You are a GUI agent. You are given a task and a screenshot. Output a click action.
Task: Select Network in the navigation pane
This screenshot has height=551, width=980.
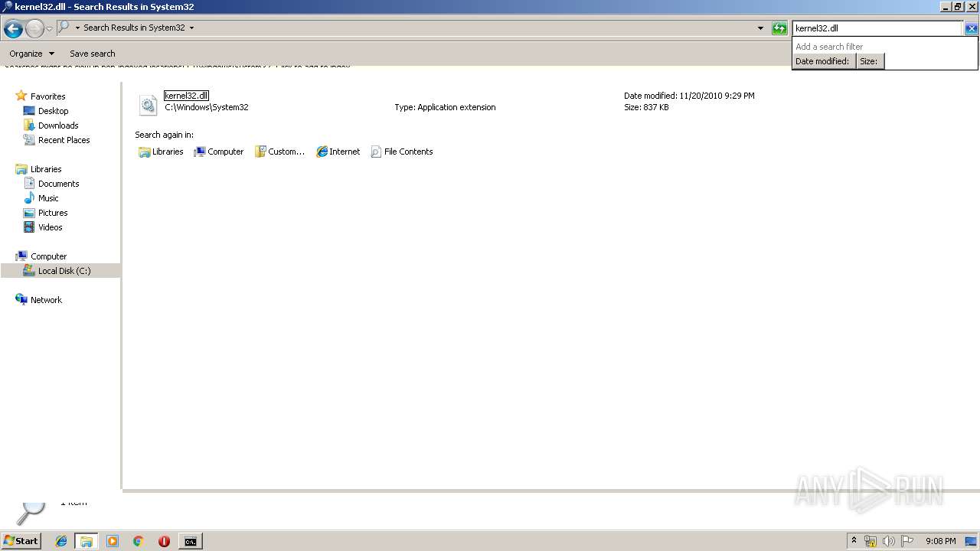click(x=46, y=300)
